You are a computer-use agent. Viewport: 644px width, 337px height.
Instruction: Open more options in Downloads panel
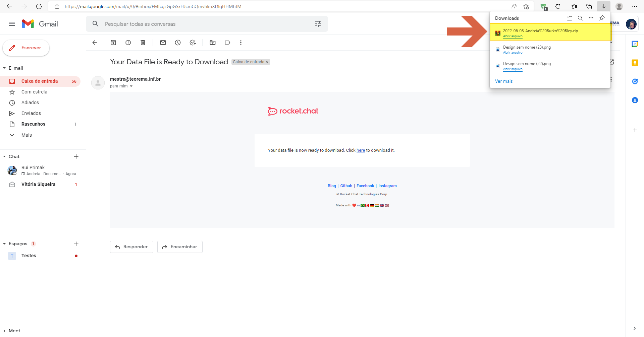[x=591, y=18]
